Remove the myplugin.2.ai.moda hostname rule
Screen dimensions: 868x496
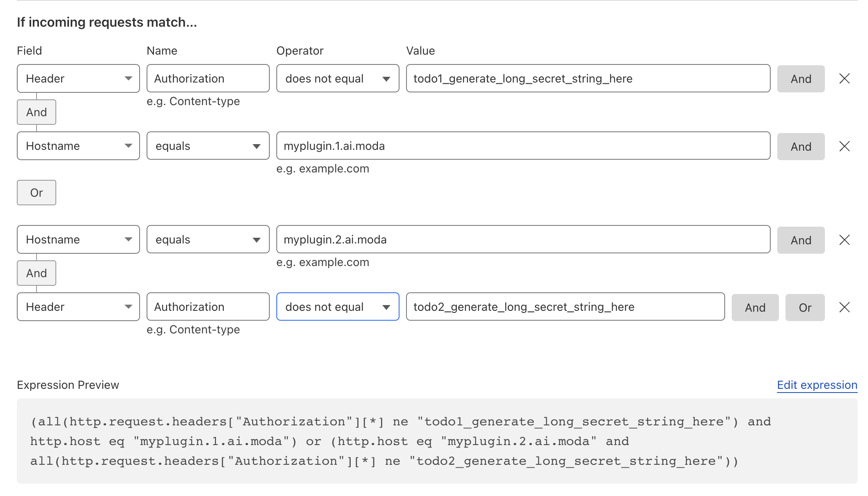click(x=844, y=240)
